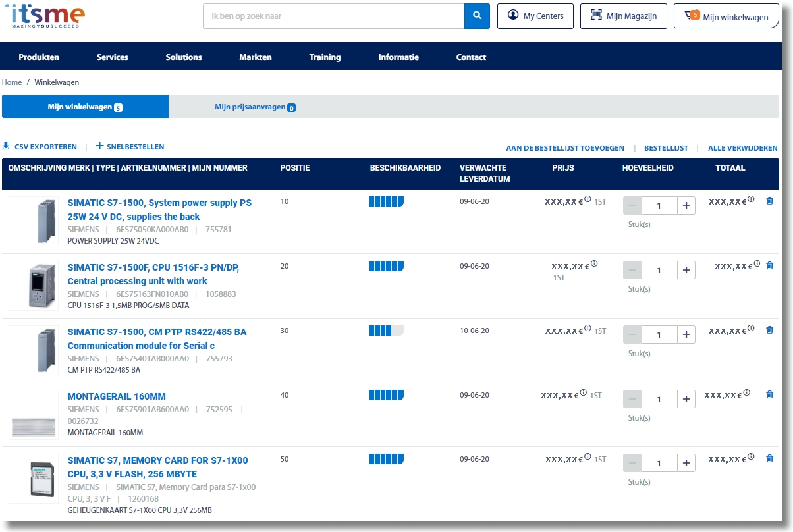This screenshot has height=532, width=793.
Task: Click ALLE VERWIJDEREN
Action: (x=743, y=148)
